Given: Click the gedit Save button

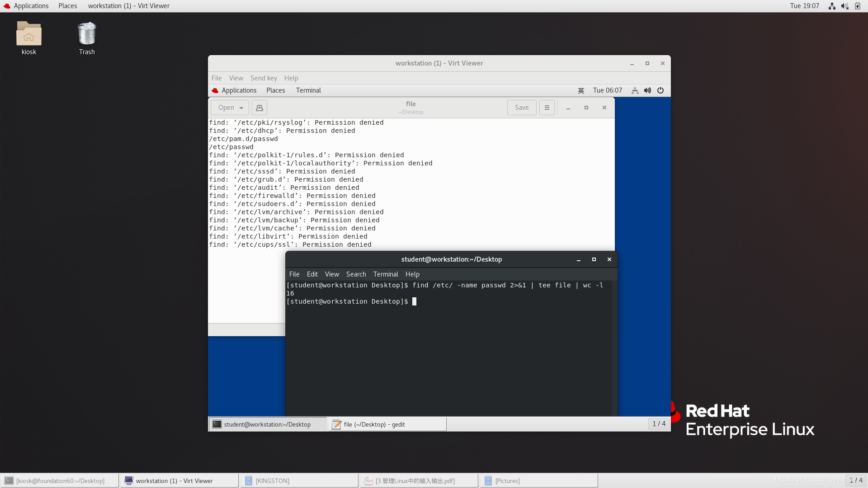Looking at the screenshot, I should coord(521,108).
